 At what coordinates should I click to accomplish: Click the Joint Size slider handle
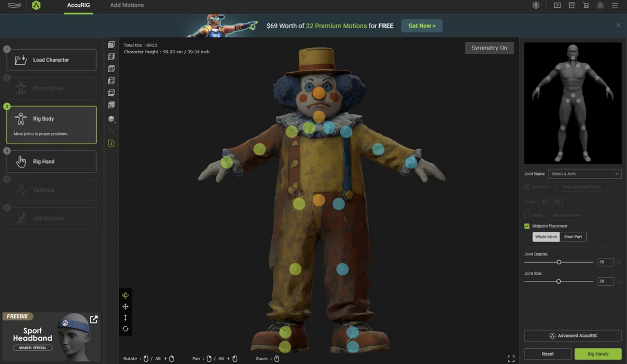tap(559, 281)
